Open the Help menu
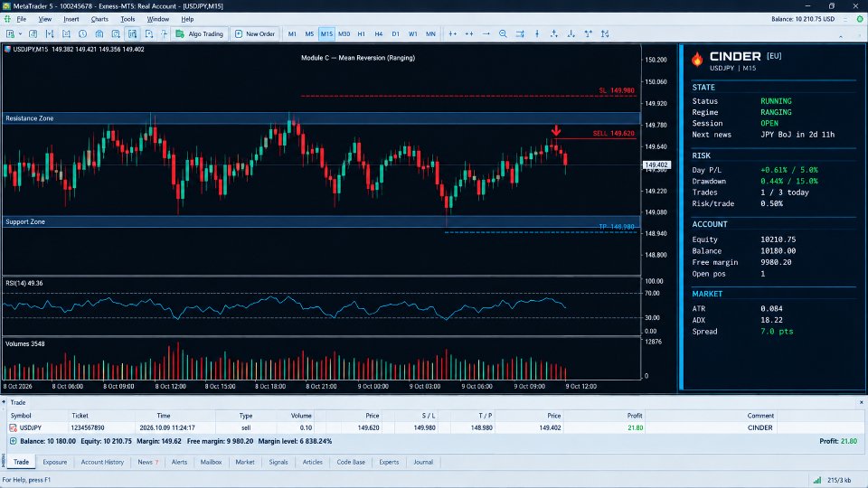Viewport: 868px width, 488px height. 188,19
